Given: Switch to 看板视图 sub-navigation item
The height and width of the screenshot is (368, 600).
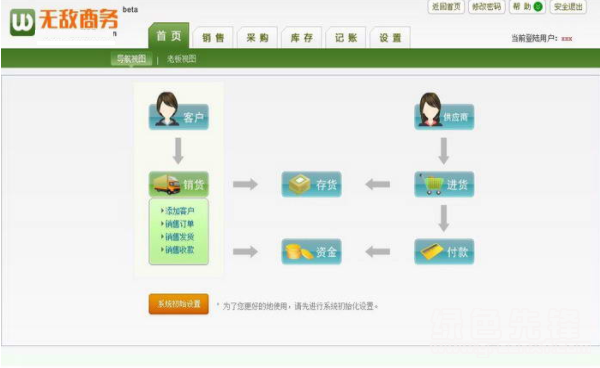Looking at the screenshot, I should point(181,59).
